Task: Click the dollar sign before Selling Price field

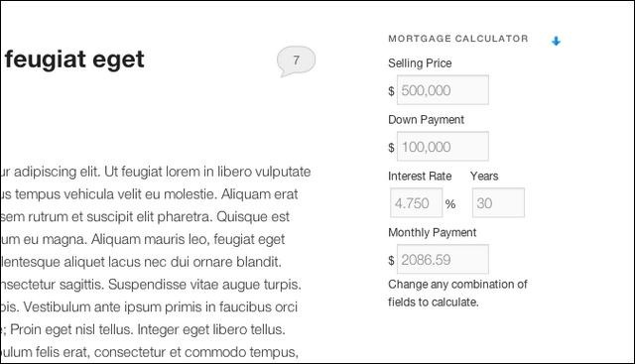Action: pos(391,90)
